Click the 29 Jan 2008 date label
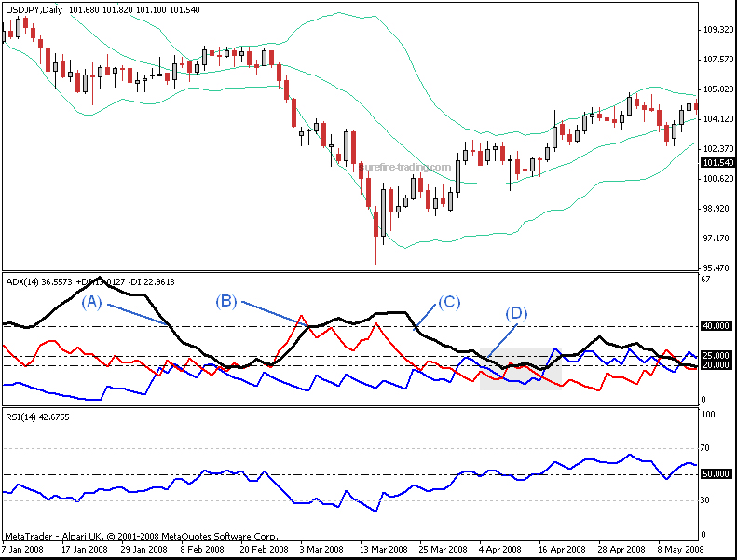737x560 pixels. (x=143, y=549)
